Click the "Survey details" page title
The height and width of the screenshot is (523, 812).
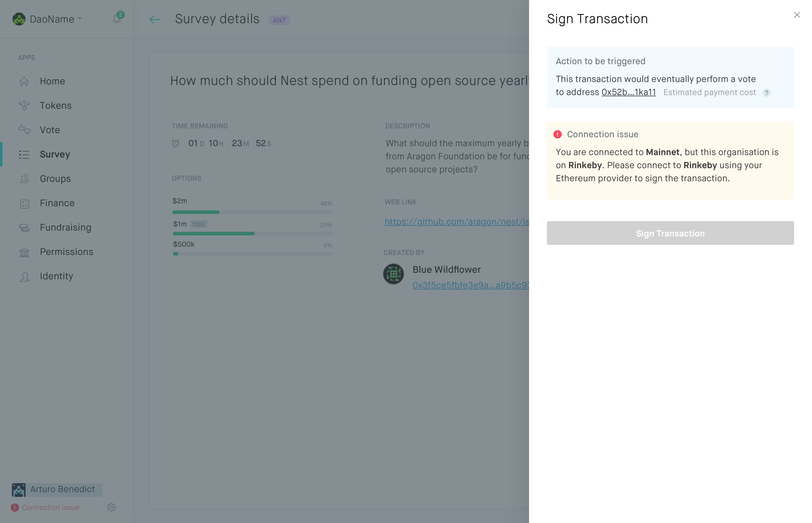tap(217, 19)
